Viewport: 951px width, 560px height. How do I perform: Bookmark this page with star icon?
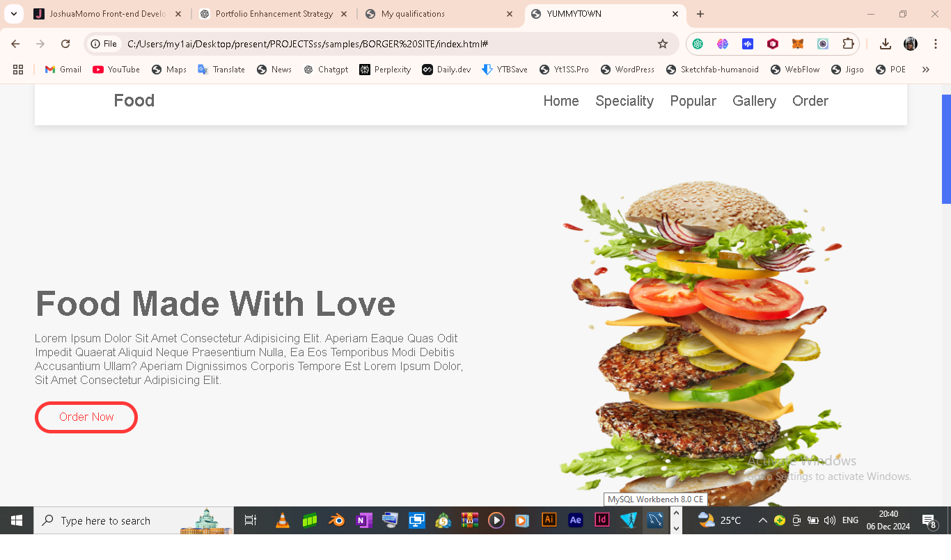click(x=663, y=44)
